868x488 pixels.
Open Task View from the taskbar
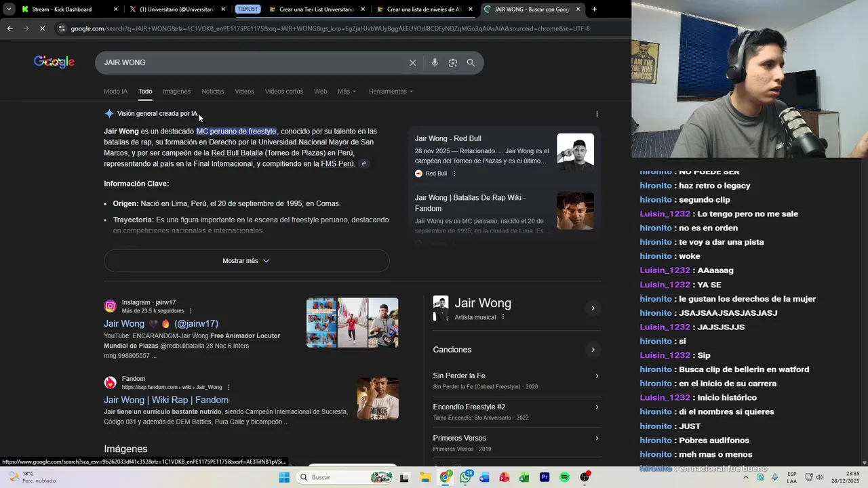point(405,478)
